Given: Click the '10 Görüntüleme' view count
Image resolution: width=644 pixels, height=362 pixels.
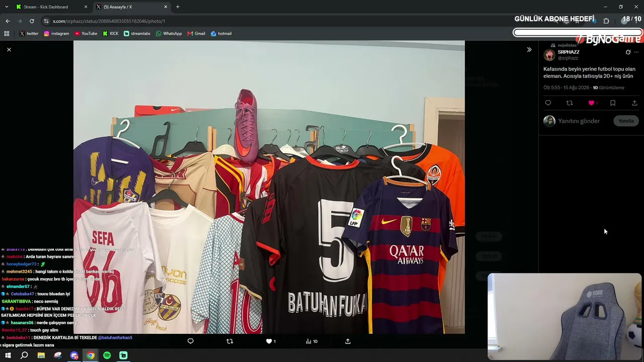Looking at the screenshot, I should pos(608,87).
